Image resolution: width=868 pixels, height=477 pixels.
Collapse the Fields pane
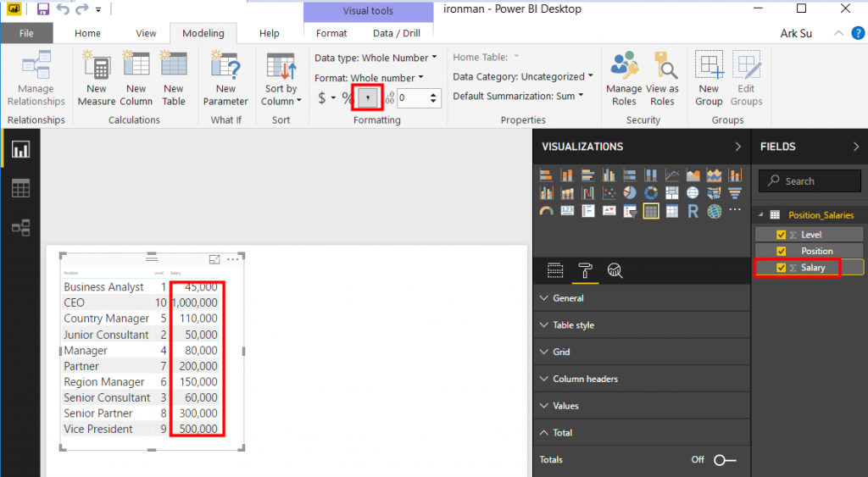[856, 147]
